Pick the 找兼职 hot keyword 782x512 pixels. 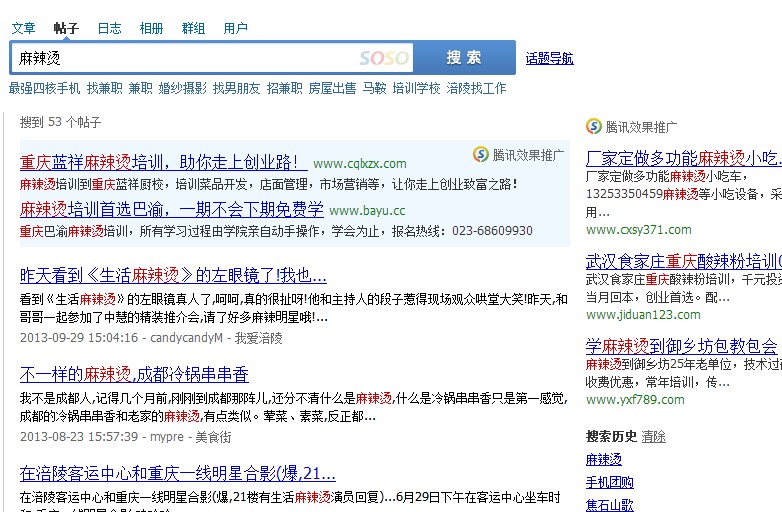(x=104, y=88)
